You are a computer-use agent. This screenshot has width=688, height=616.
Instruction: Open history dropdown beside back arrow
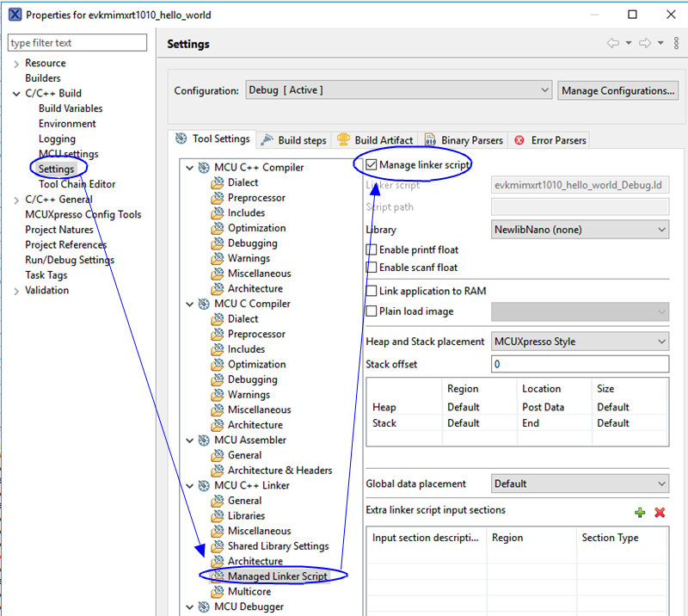[x=629, y=43]
